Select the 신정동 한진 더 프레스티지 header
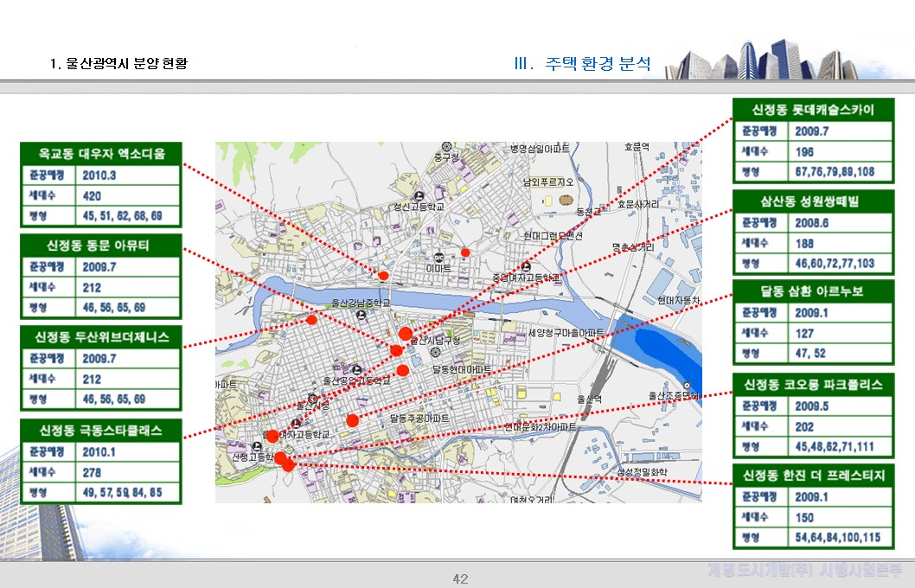The image size is (915, 588). (x=813, y=476)
